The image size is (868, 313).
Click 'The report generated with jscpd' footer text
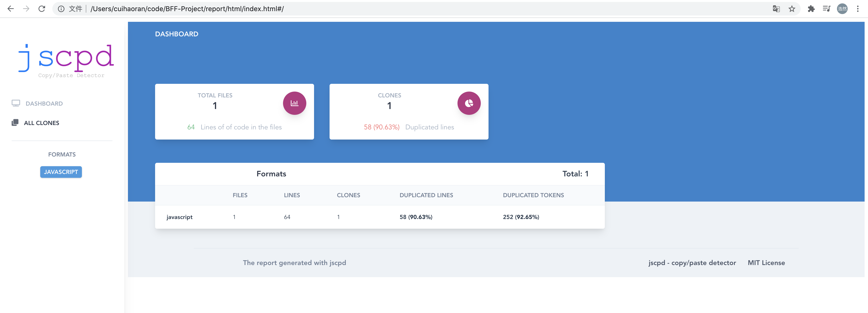pyautogui.click(x=294, y=262)
